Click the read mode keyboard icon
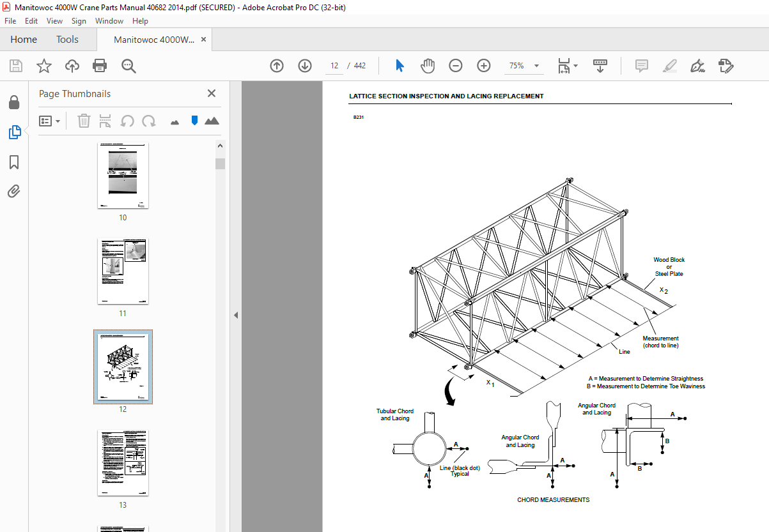 [x=600, y=66]
